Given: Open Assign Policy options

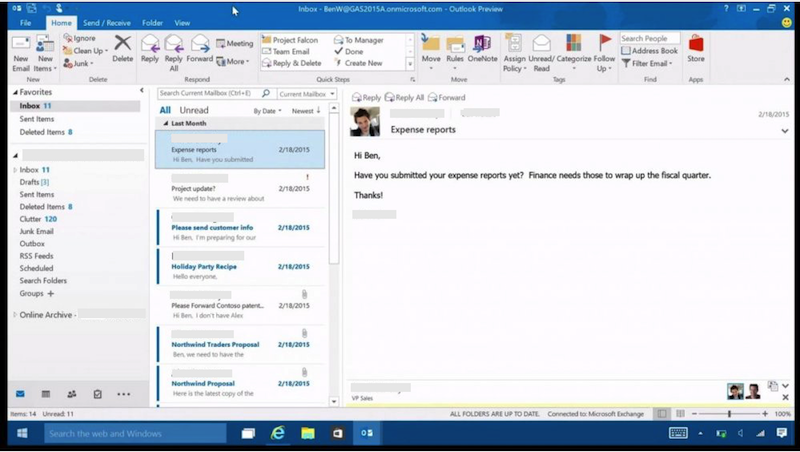Looking at the screenshot, I should (x=514, y=53).
